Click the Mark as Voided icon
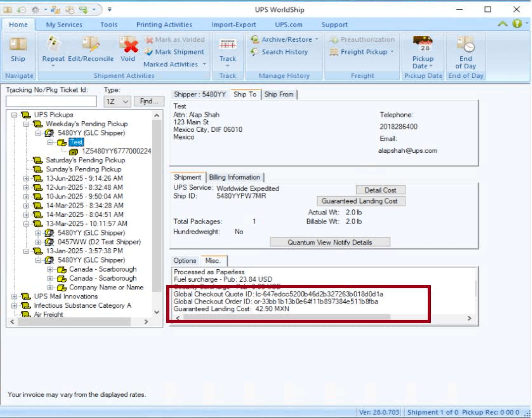The height and width of the screenshot is (418, 532). click(149, 39)
